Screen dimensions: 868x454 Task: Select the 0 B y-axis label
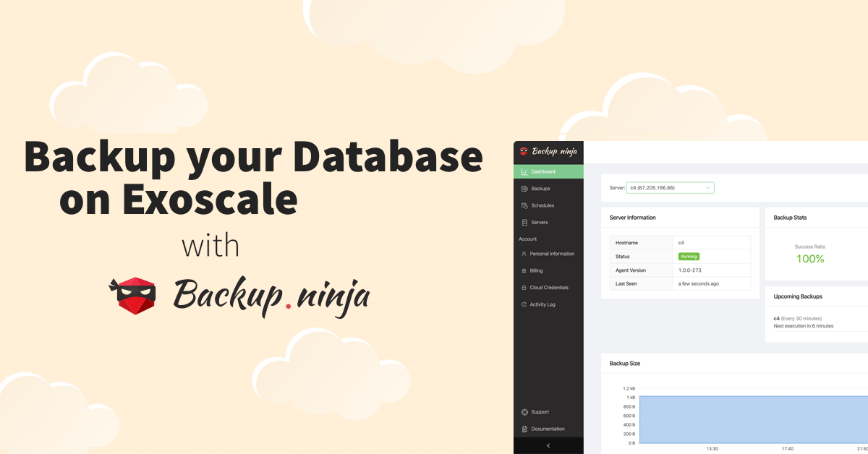click(631, 443)
